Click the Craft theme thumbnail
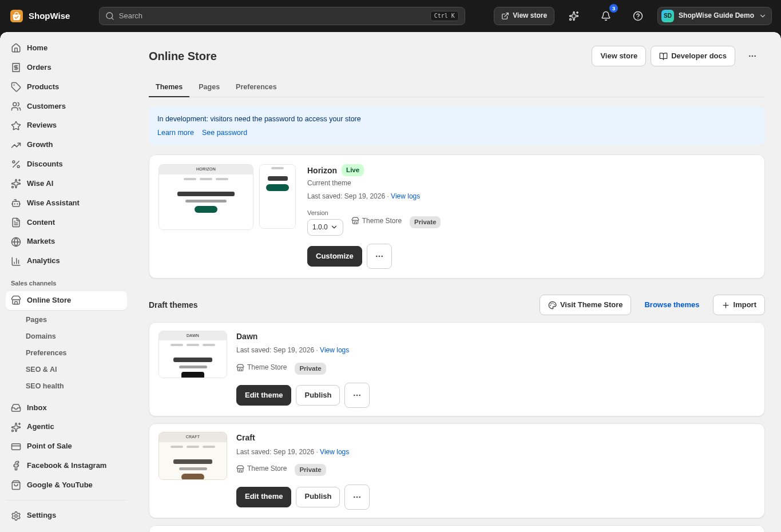The image size is (781, 532). click(193, 456)
